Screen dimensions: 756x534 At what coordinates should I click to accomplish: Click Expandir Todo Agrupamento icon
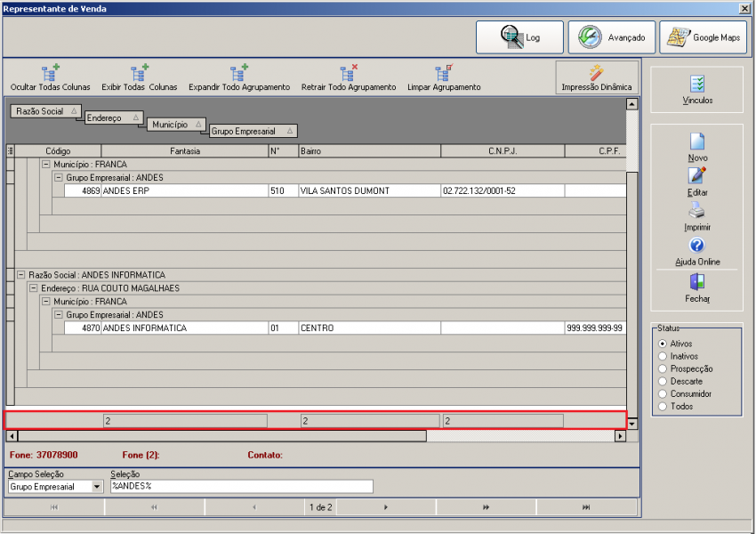[238, 73]
